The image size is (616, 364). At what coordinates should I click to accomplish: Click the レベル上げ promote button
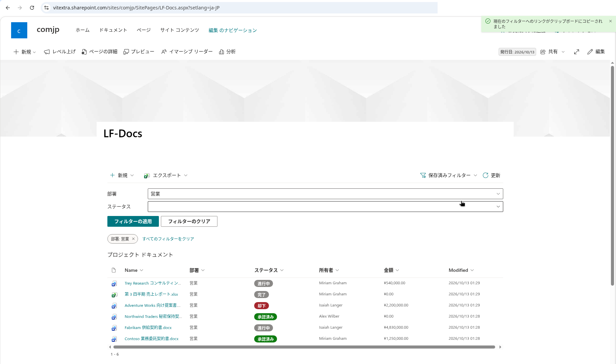click(x=60, y=52)
